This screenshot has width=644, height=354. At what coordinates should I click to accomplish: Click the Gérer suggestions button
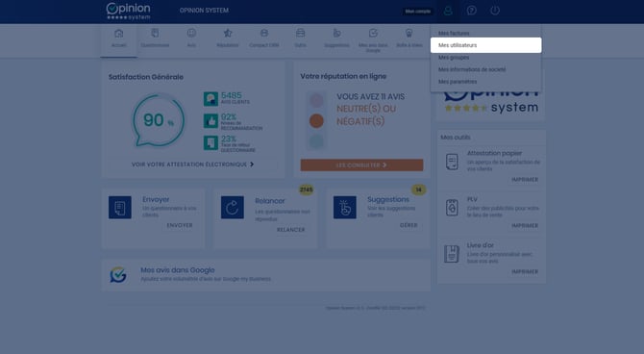pos(409,225)
